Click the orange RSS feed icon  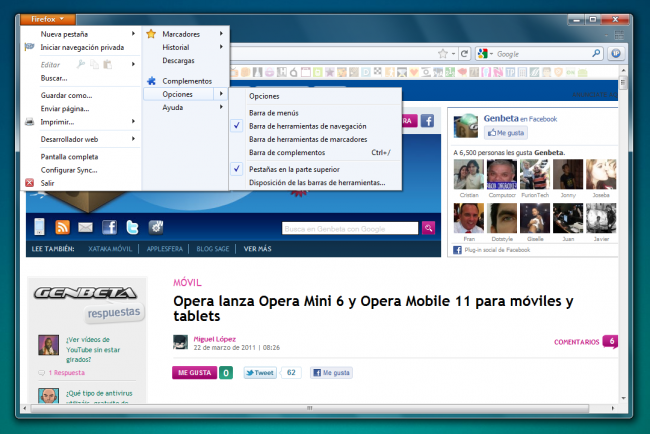tap(63, 227)
